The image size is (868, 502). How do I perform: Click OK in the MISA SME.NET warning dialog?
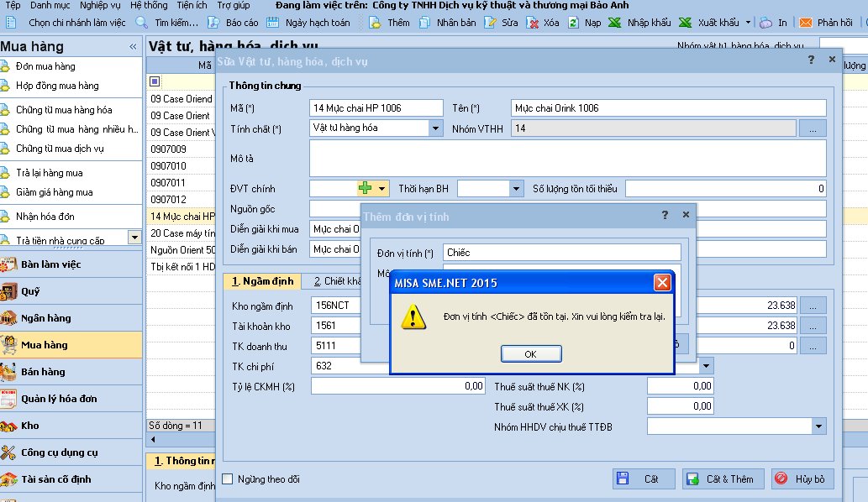click(x=531, y=353)
